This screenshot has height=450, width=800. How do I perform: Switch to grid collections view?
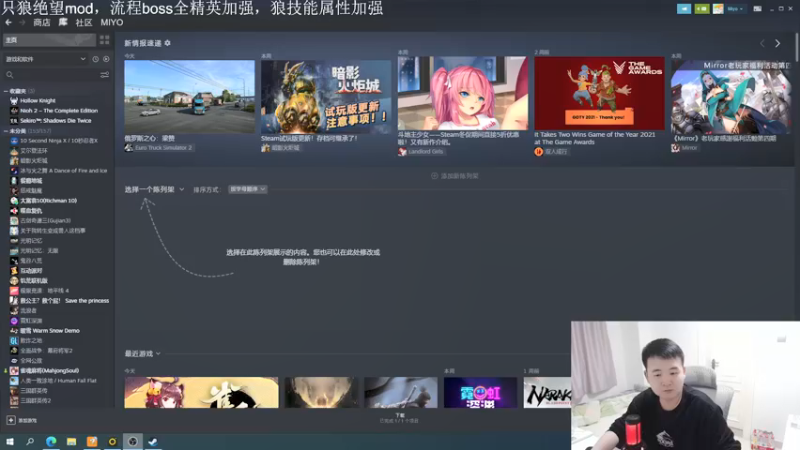pyautogui.click(x=105, y=40)
